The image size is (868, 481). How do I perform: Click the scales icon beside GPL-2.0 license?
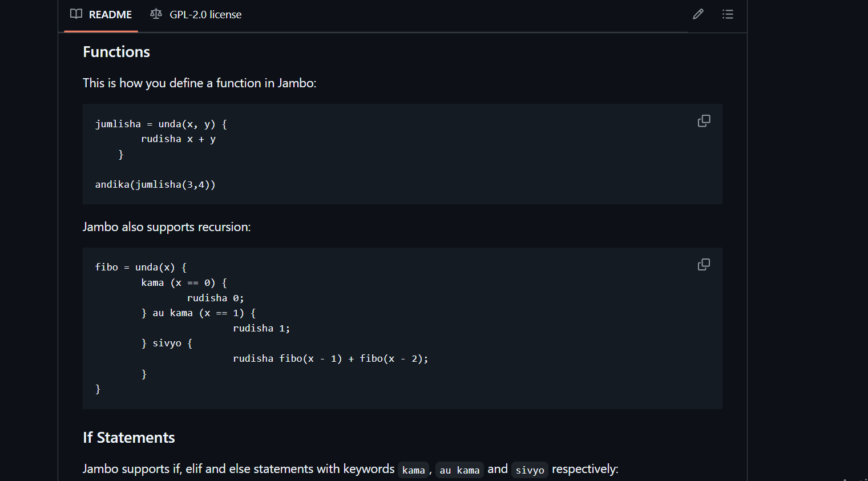(x=156, y=14)
